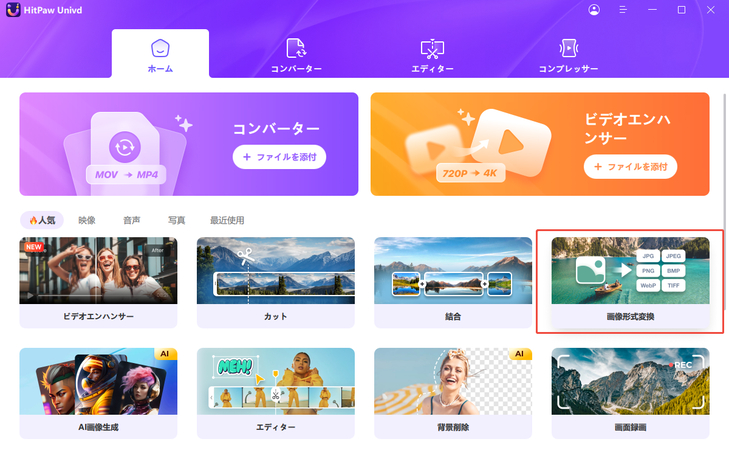729x450 pixels.
Task: Add file in the コンバーター banner
Action: 279,157
